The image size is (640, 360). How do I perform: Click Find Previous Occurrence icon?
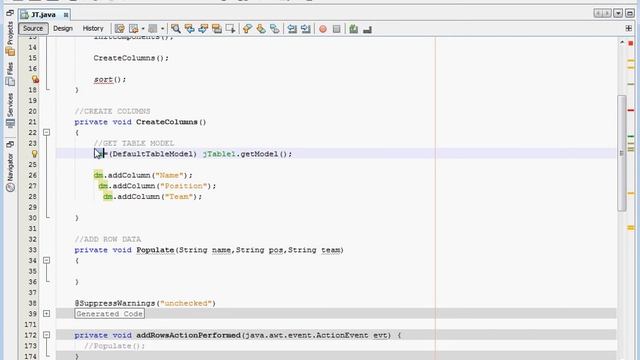[189, 29]
